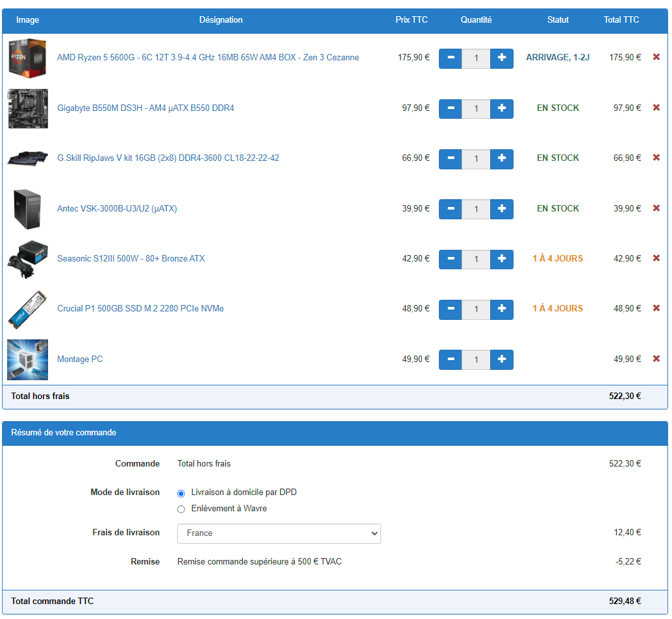Remove Montage PC from cart
This screenshot has width=672, height=619.
pos(656,359)
